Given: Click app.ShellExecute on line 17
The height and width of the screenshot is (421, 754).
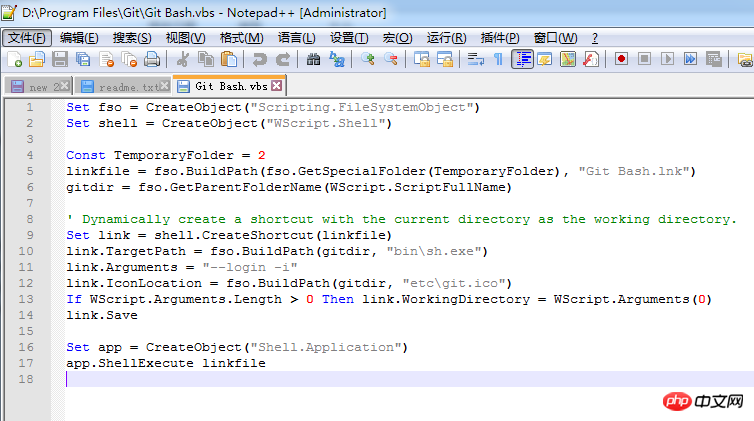Looking at the screenshot, I should [130, 363].
